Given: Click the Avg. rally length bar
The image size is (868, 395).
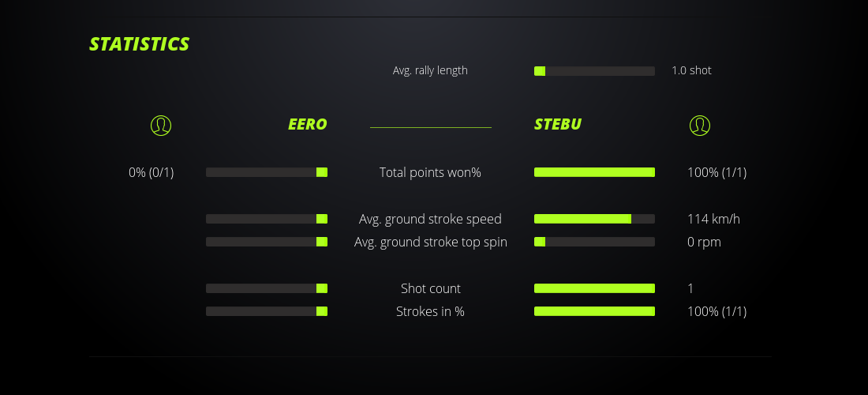Looking at the screenshot, I should [x=594, y=71].
